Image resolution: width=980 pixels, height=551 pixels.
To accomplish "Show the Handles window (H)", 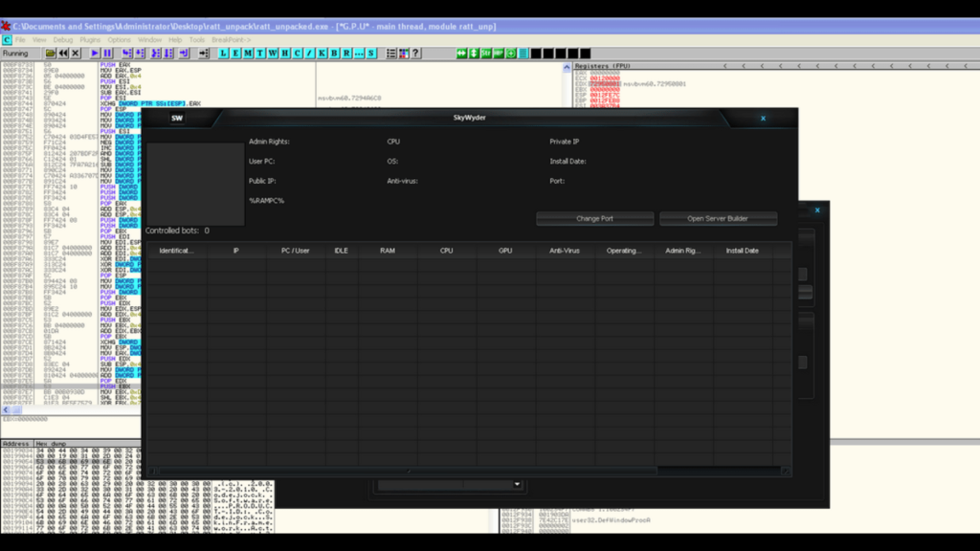I will click(x=285, y=54).
